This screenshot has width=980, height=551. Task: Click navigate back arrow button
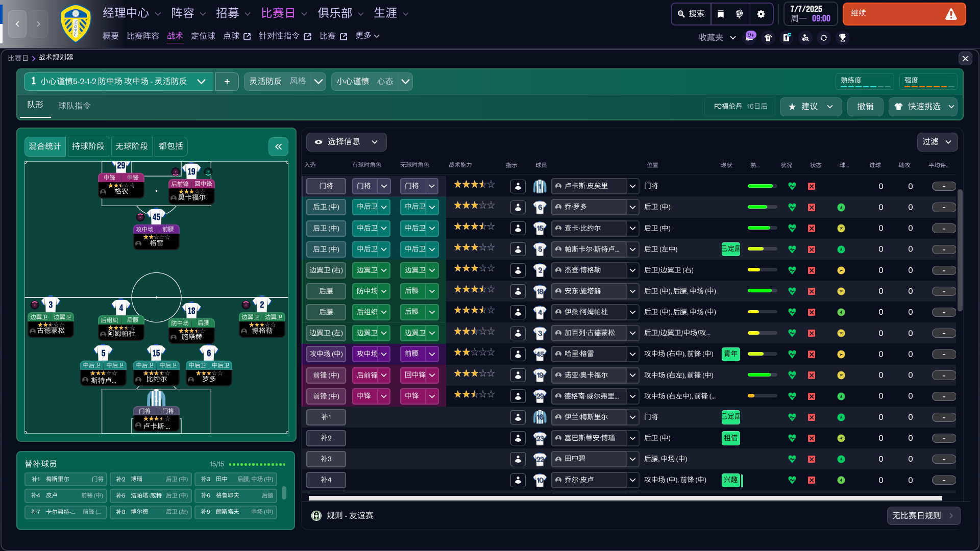tap(17, 23)
